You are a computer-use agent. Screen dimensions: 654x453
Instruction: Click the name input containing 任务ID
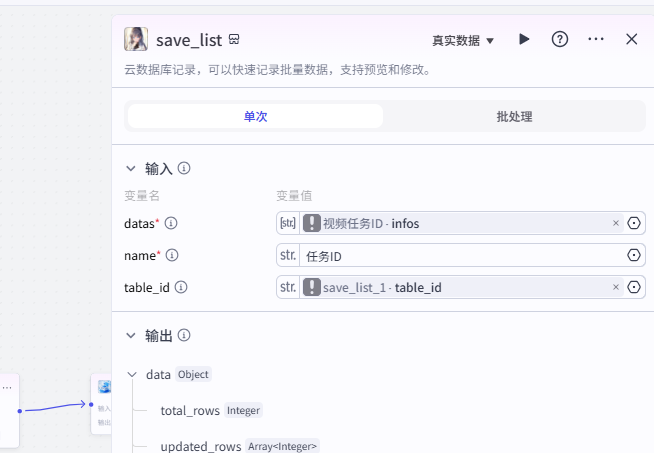point(463,256)
